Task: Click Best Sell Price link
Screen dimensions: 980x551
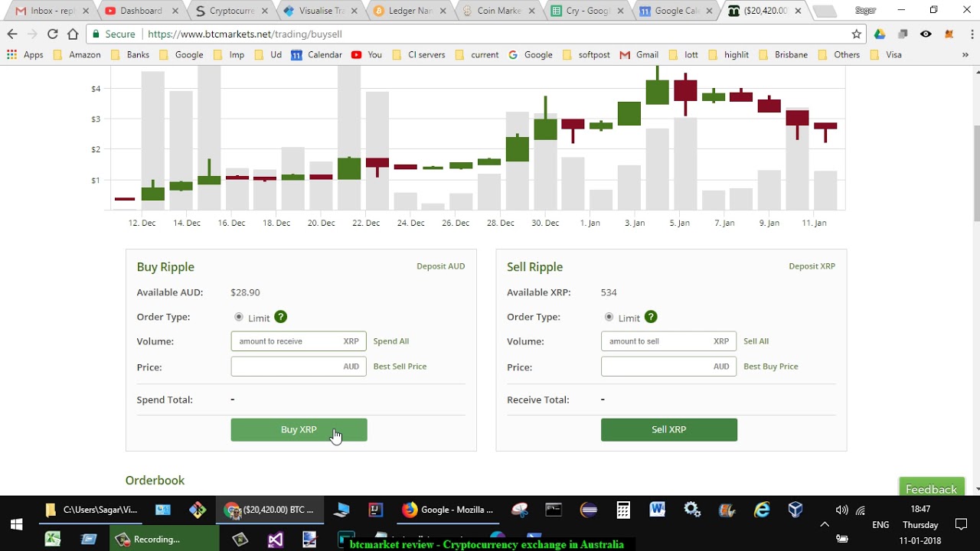Action: [x=400, y=367]
